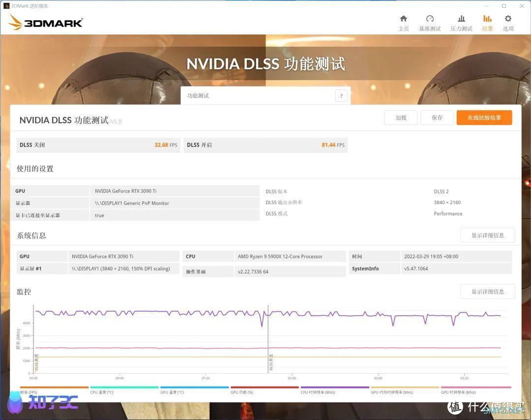
Task: Click the question mark help icon
Action: pos(341,96)
